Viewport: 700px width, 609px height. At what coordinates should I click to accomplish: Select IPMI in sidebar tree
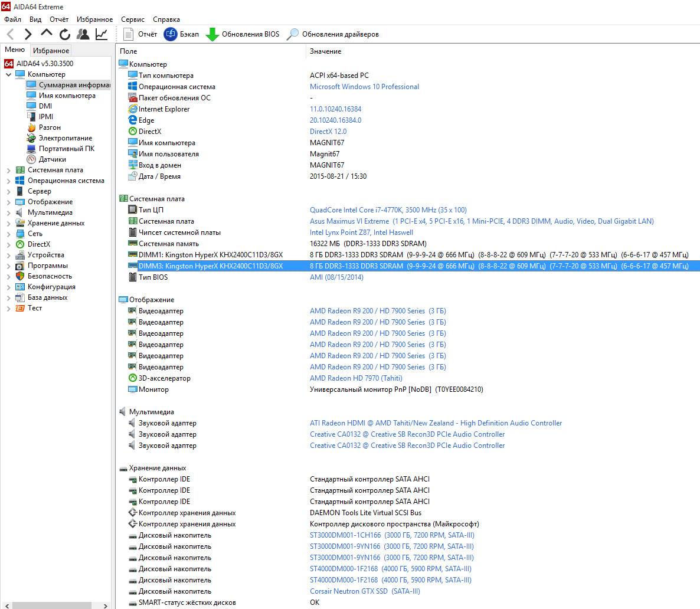pyautogui.click(x=40, y=116)
